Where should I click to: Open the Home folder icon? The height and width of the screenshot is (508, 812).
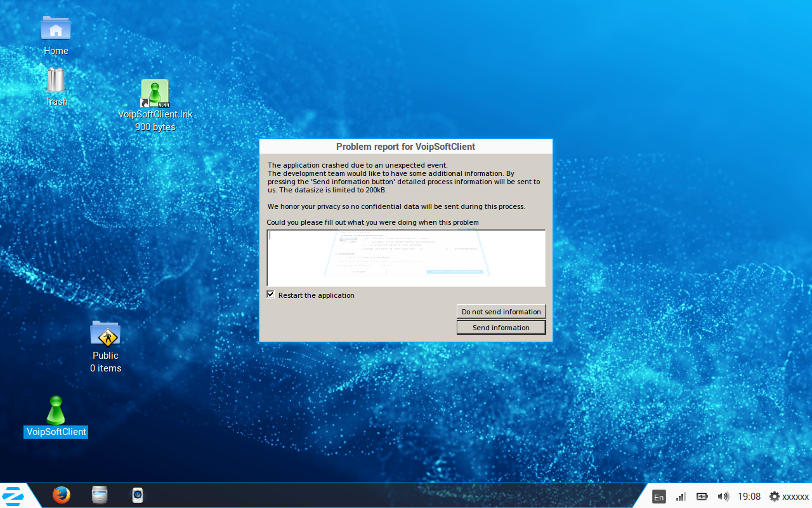[56, 29]
